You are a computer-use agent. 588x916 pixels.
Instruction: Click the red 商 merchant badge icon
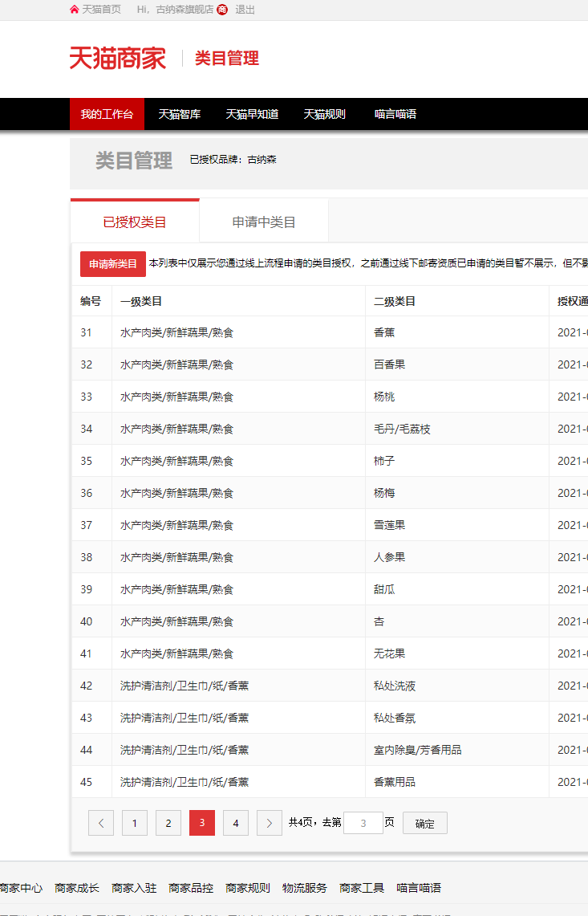(x=222, y=10)
